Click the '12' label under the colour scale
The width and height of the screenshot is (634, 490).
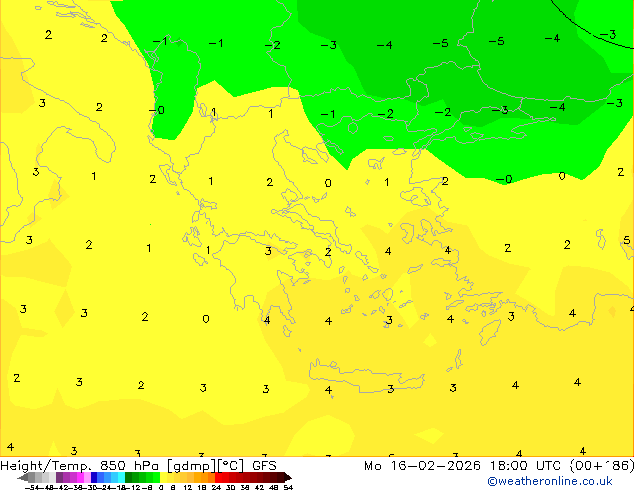[x=188, y=487]
